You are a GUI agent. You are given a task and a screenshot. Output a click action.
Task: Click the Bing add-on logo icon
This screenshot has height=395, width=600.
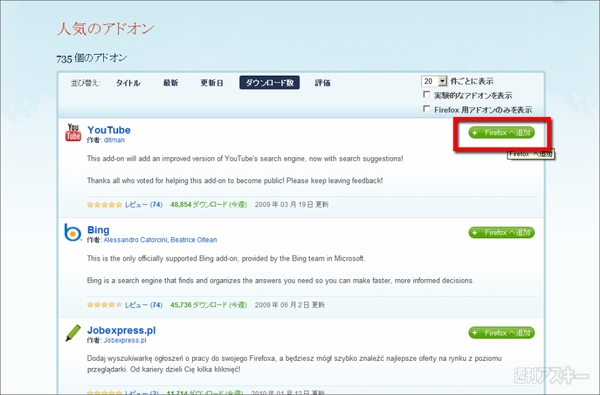point(73,232)
